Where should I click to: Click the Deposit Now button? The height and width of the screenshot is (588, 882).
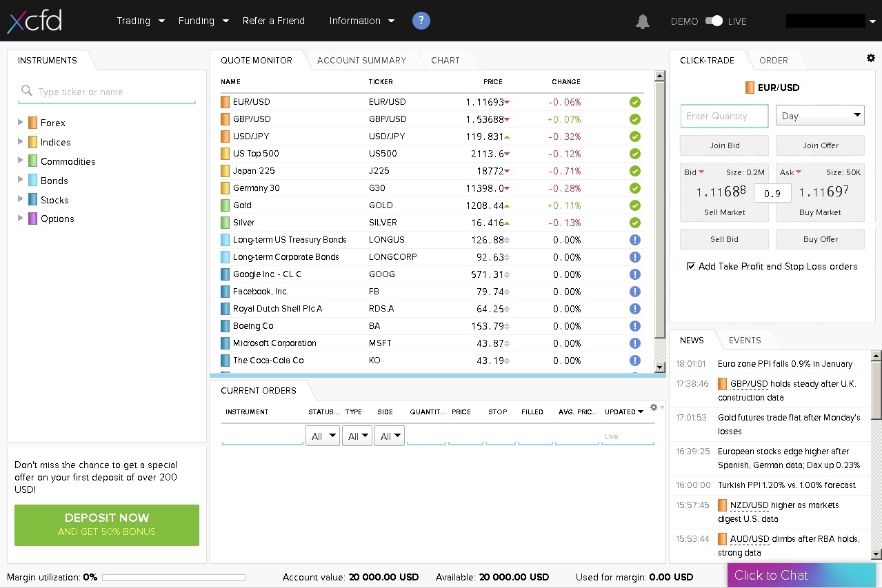coord(107,525)
